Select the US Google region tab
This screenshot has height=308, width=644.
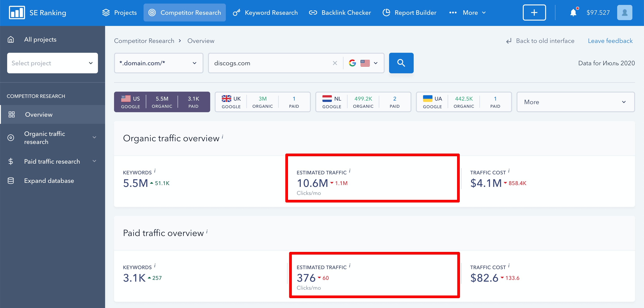tap(162, 102)
